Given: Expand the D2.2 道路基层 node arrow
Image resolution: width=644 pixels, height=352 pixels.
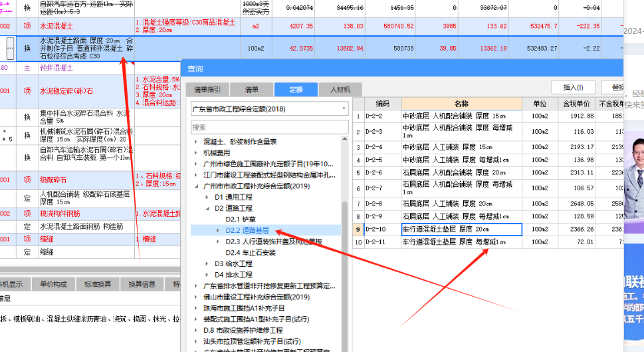Looking at the screenshot, I should pyautogui.click(x=218, y=230).
